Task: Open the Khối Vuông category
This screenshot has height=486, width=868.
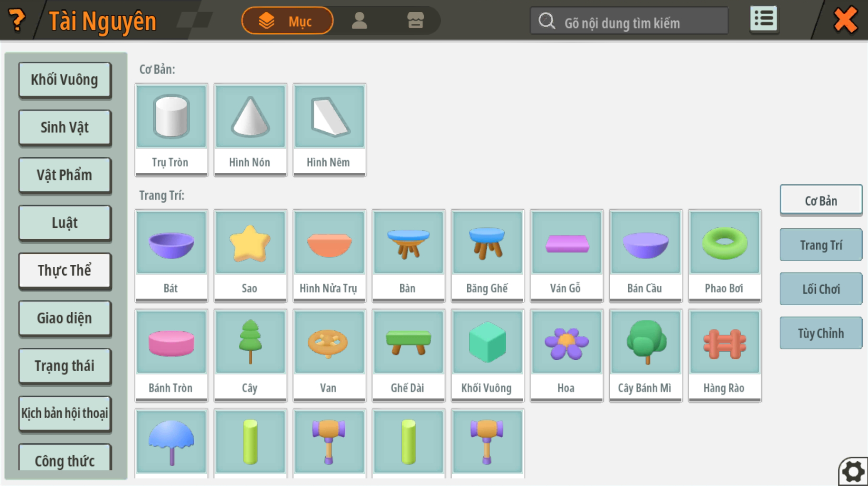Action: pos(65,80)
